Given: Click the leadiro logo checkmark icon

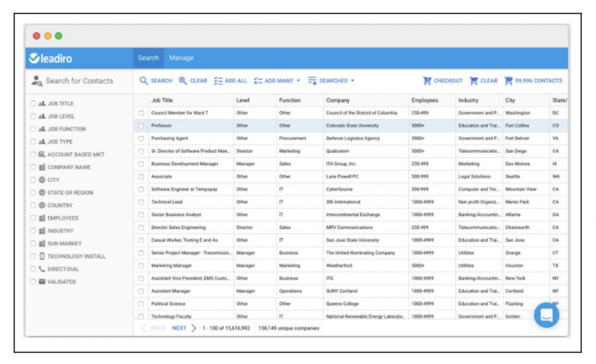Looking at the screenshot, I should 34,58.
